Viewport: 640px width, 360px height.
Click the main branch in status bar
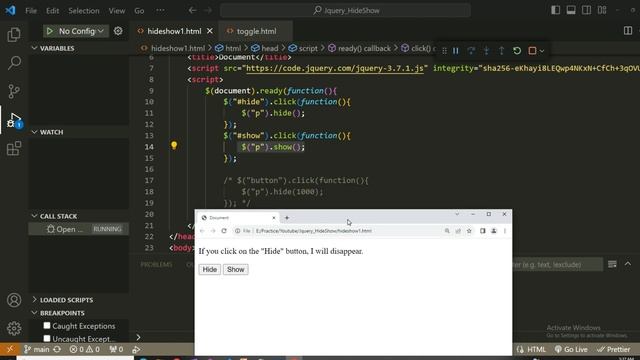(x=37, y=349)
